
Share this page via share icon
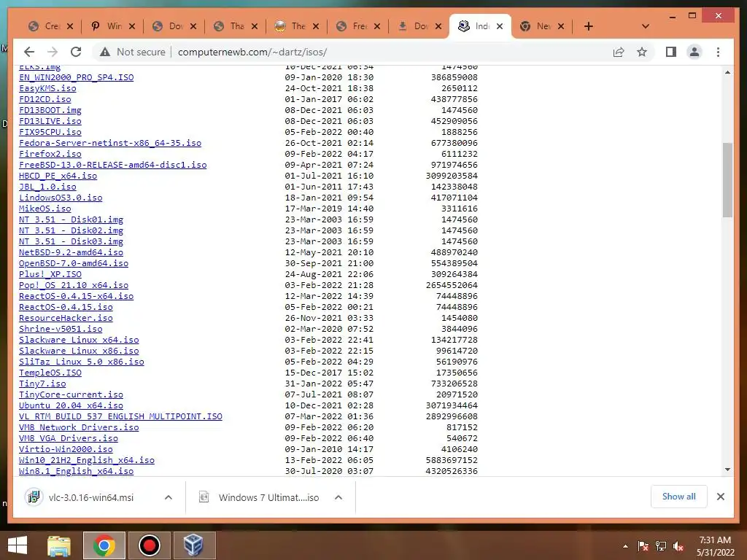click(619, 52)
